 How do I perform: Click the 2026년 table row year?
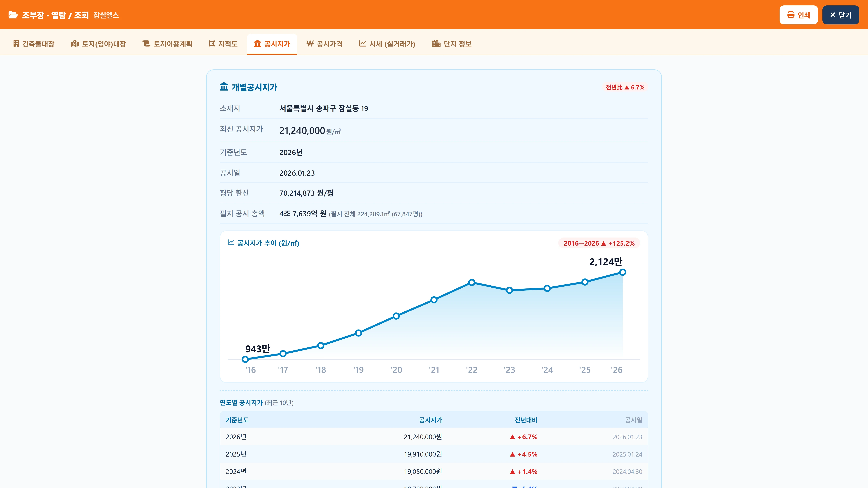[x=236, y=437]
